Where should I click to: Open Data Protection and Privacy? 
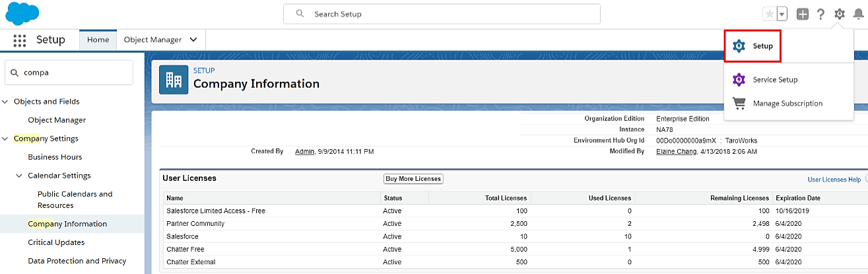77,261
